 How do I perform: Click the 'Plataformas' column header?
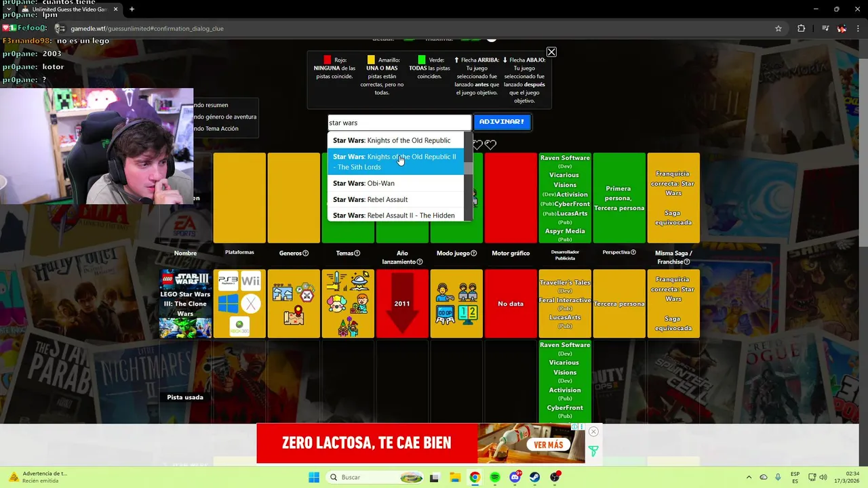[x=239, y=252]
